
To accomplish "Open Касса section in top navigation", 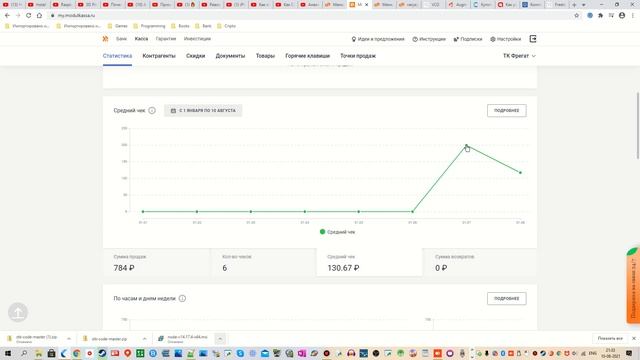I will 141,39.
